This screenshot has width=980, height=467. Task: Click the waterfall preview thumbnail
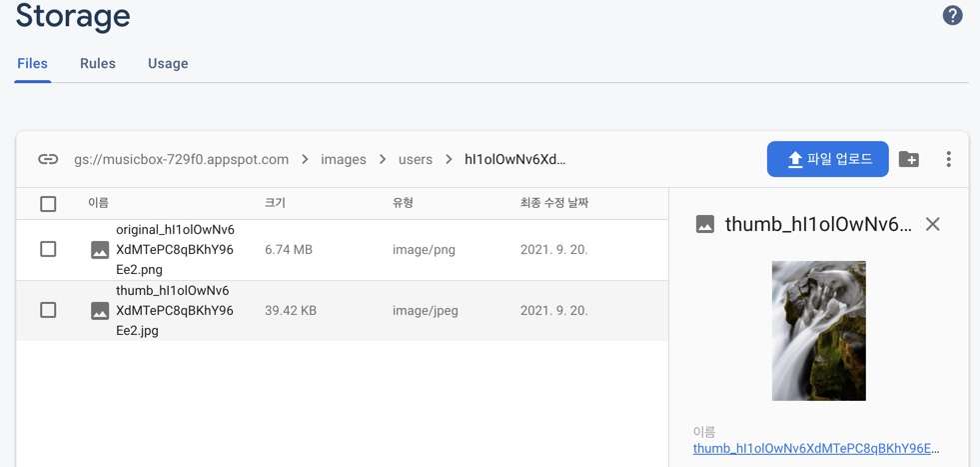point(818,330)
